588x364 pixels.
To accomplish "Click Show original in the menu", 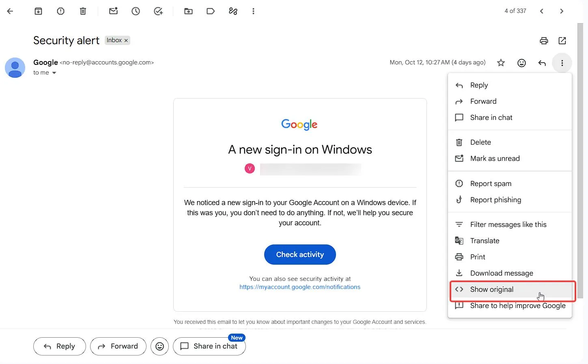I will 510,289.
